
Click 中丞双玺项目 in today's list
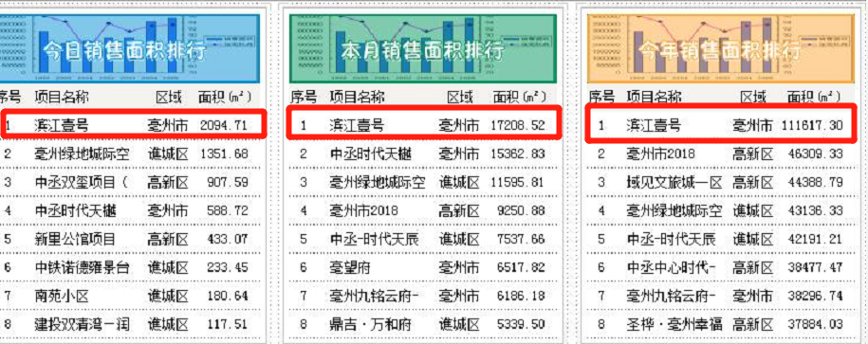pos(81,182)
